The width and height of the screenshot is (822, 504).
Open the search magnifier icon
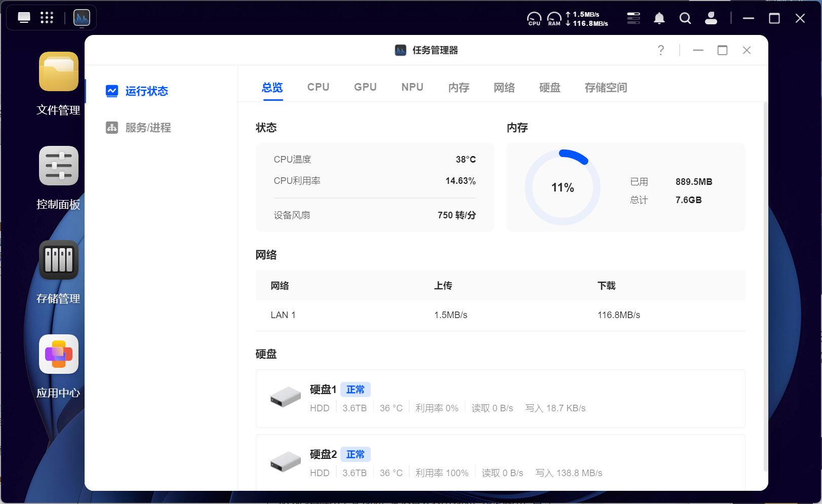tap(685, 18)
